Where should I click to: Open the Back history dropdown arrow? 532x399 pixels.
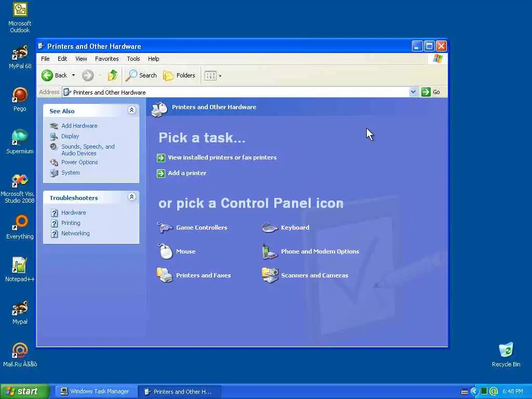click(73, 75)
